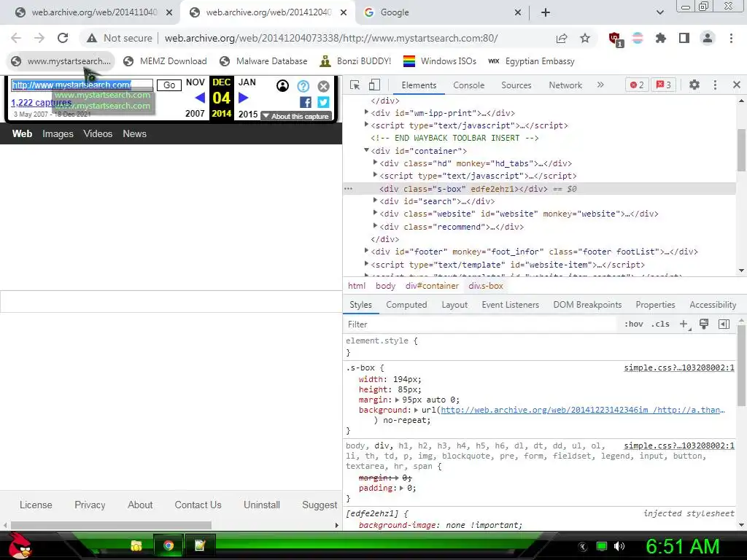Switch to the Sources tab
747x560 pixels.
click(x=516, y=85)
